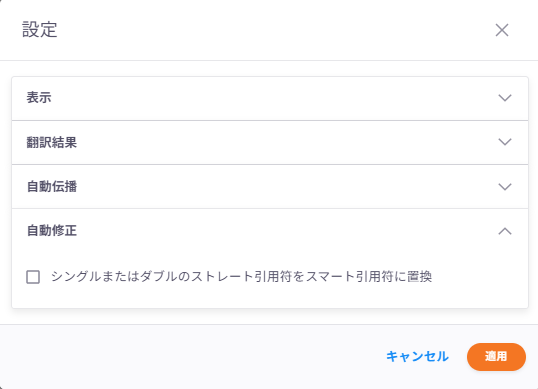Open the 表示 settings section header

[x=270, y=98]
